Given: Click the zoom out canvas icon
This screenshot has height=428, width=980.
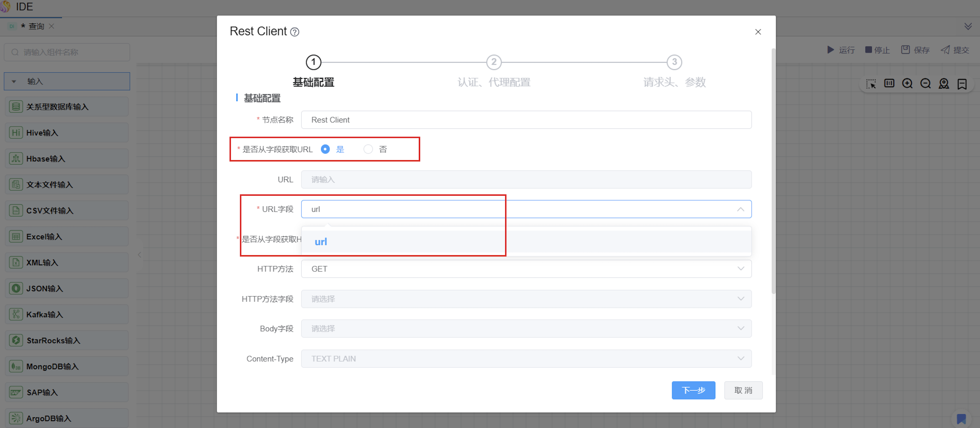Looking at the screenshot, I should (x=925, y=83).
